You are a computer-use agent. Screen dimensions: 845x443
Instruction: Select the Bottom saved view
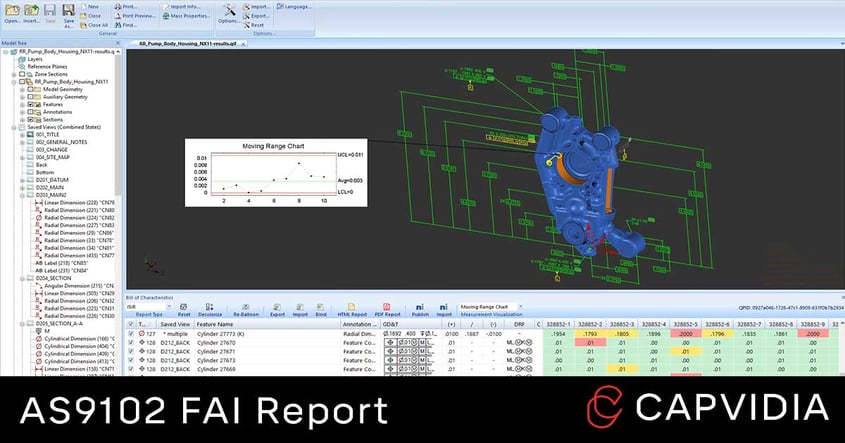[x=45, y=172]
